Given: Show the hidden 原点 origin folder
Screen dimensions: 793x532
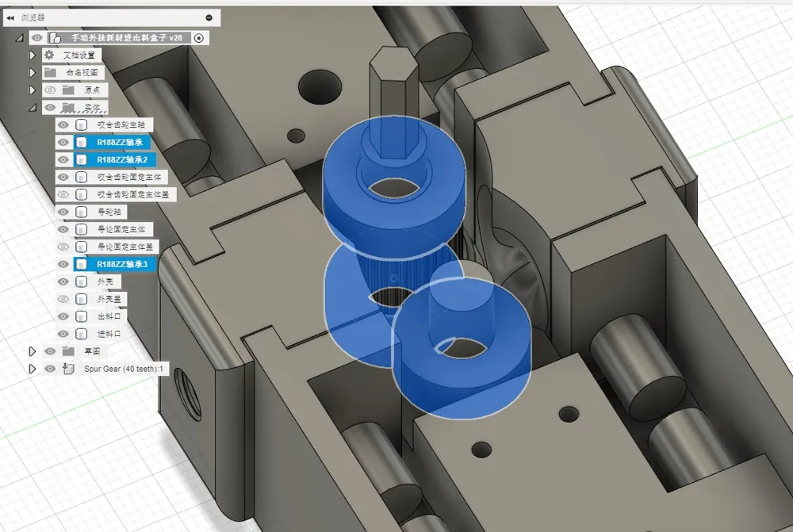Looking at the screenshot, I should click(x=50, y=90).
